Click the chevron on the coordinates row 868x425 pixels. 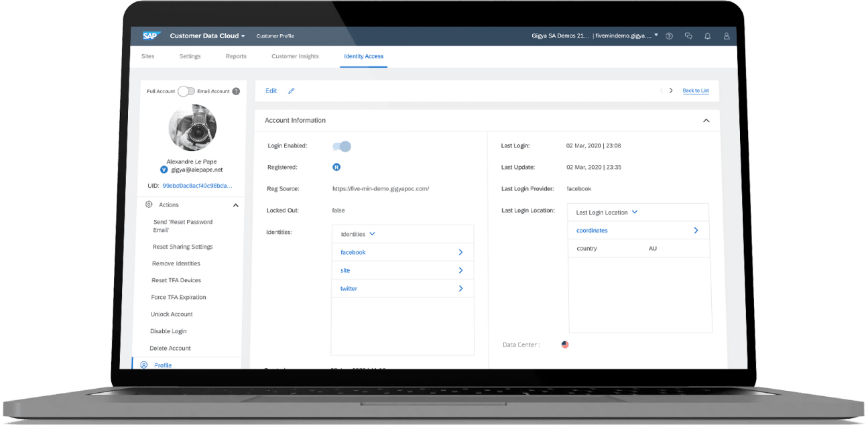[x=696, y=230]
